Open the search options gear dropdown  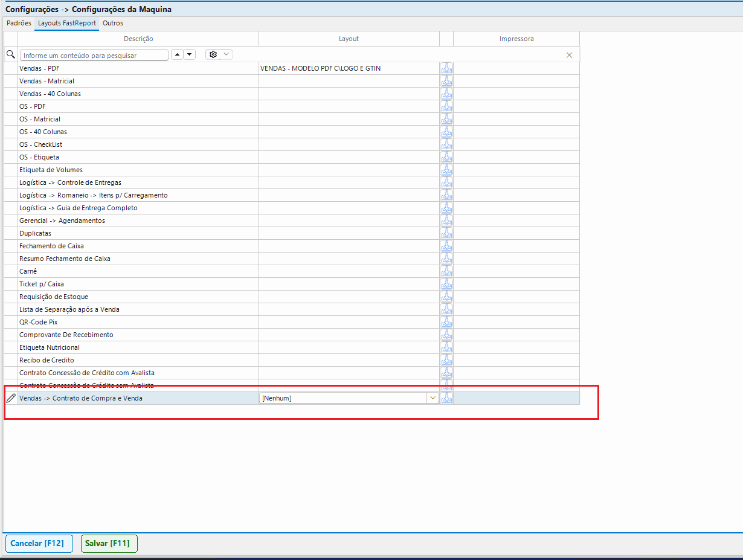pos(219,54)
